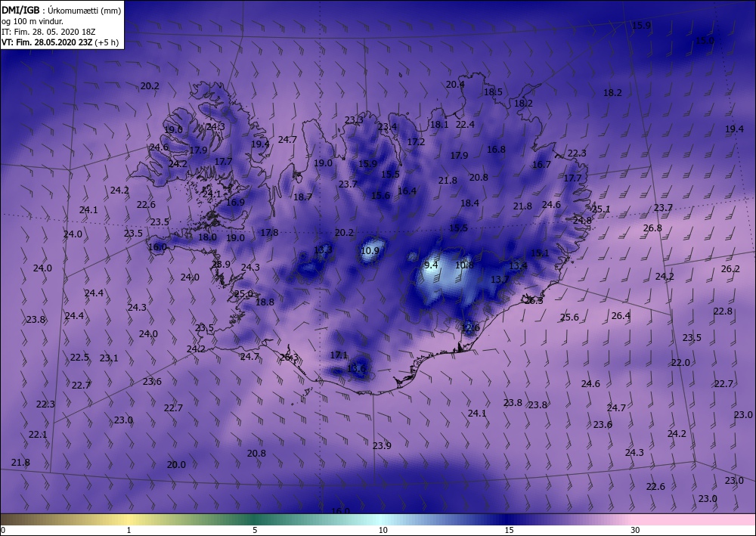Select the value label "18.5"
Screen dimensions: 756x536
tap(493, 91)
